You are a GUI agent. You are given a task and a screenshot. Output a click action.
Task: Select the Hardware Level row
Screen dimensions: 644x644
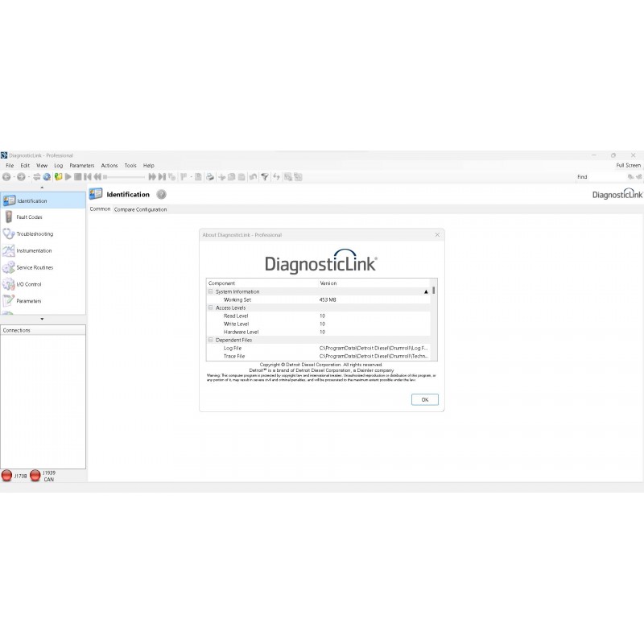(318, 332)
